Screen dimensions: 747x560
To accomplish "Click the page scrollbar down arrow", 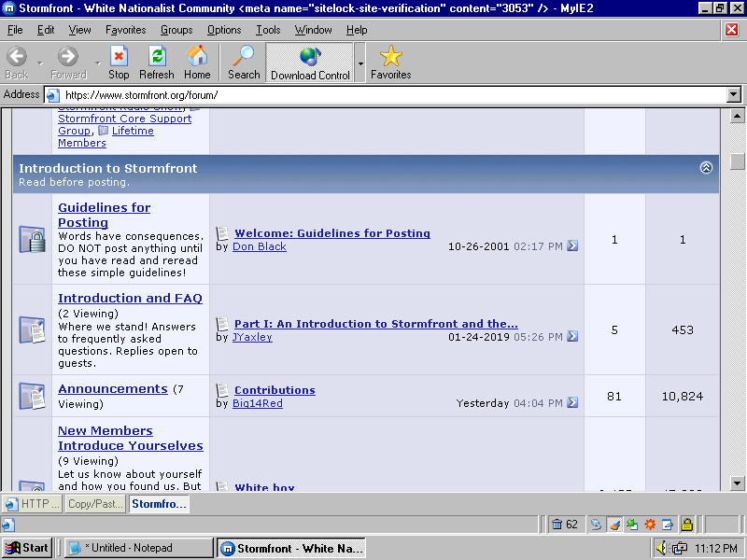I will 737,483.
